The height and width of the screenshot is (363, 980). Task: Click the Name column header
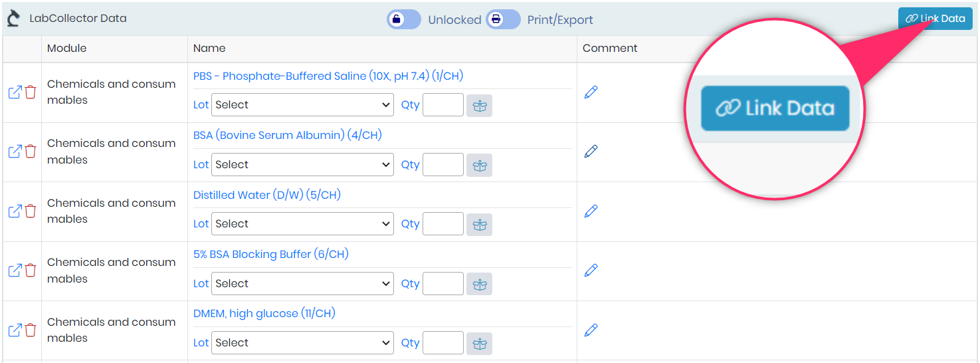click(x=209, y=48)
